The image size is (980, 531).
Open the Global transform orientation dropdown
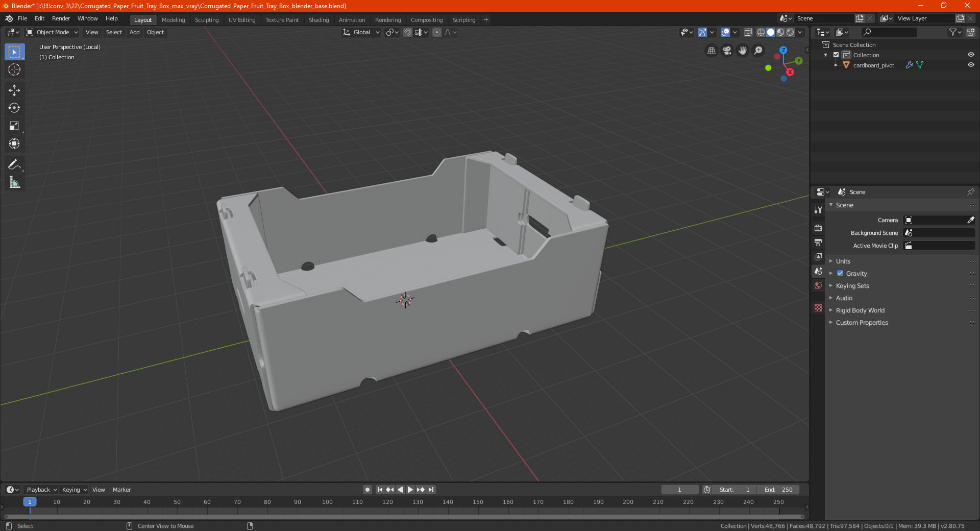coord(361,32)
